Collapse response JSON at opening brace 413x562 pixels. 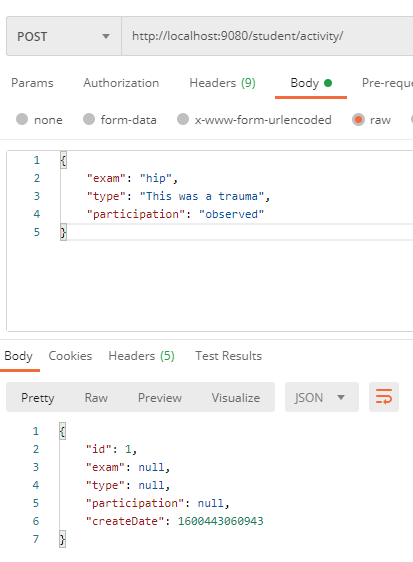click(62, 431)
